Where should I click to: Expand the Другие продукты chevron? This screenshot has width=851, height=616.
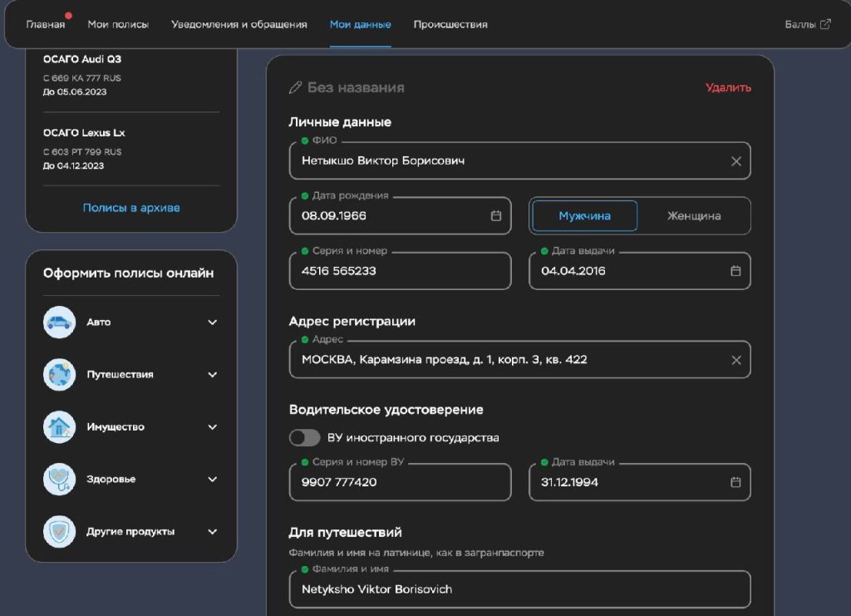(x=212, y=532)
